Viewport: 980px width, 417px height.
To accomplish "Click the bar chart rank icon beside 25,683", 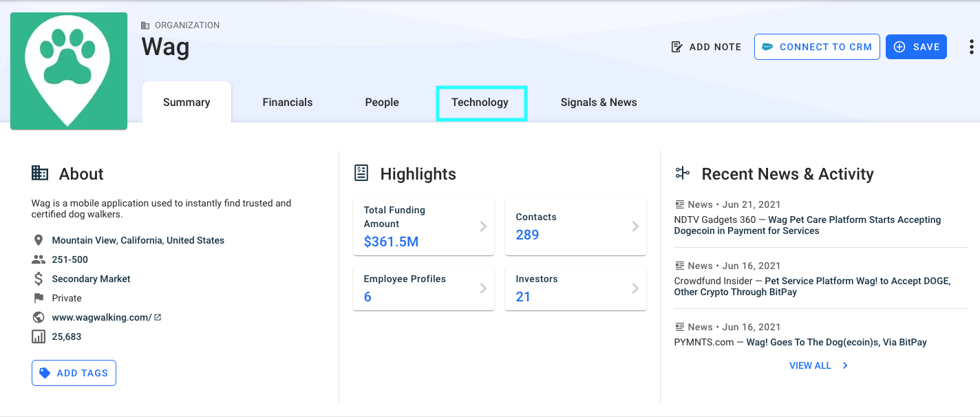I will pyautogui.click(x=39, y=336).
